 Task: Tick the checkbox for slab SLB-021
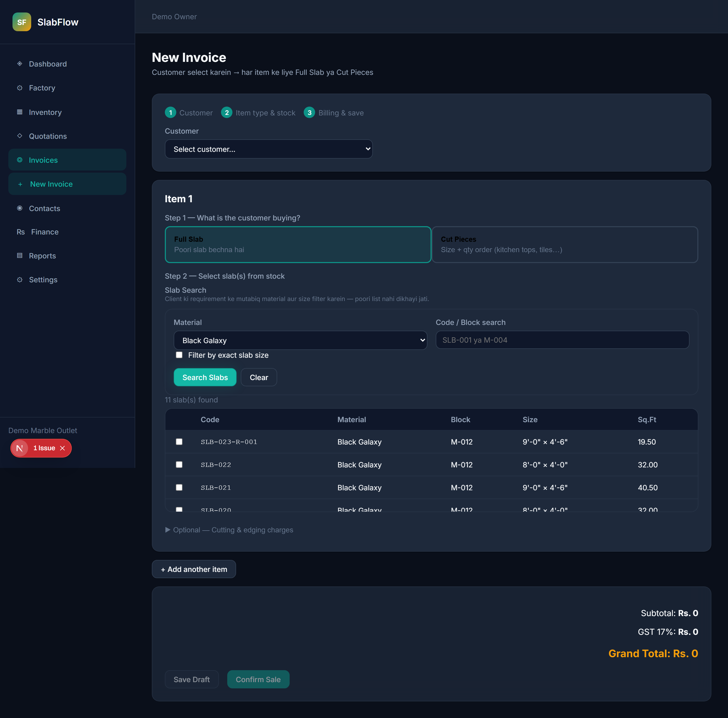[179, 487]
